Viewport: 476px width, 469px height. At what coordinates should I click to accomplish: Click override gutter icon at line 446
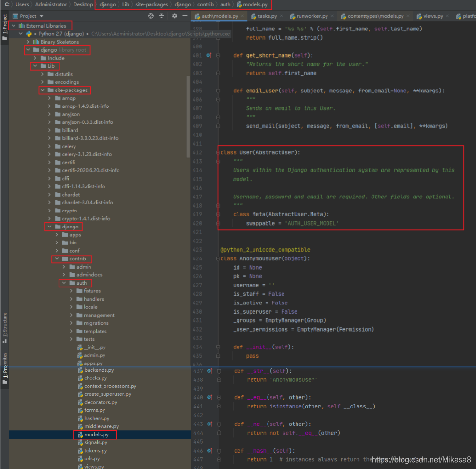pos(209,451)
